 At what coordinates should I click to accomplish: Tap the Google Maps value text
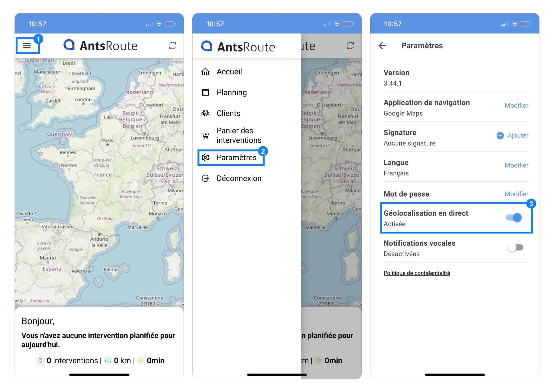point(403,114)
